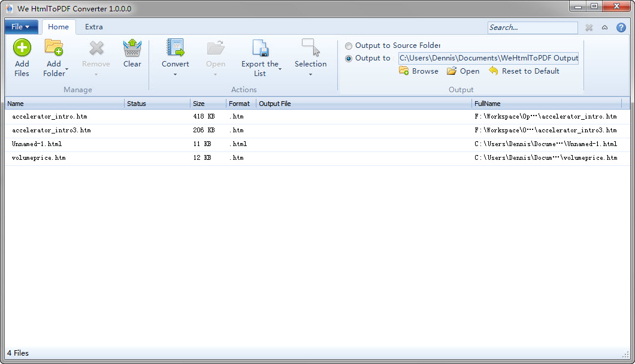Click the FullName path ending volumeprice.htm

546,158
